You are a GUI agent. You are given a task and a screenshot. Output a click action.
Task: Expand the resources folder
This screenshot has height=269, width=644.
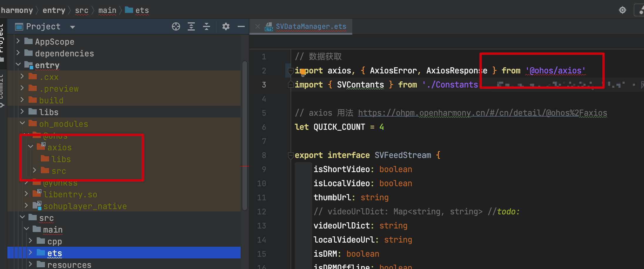tap(30, 264)
